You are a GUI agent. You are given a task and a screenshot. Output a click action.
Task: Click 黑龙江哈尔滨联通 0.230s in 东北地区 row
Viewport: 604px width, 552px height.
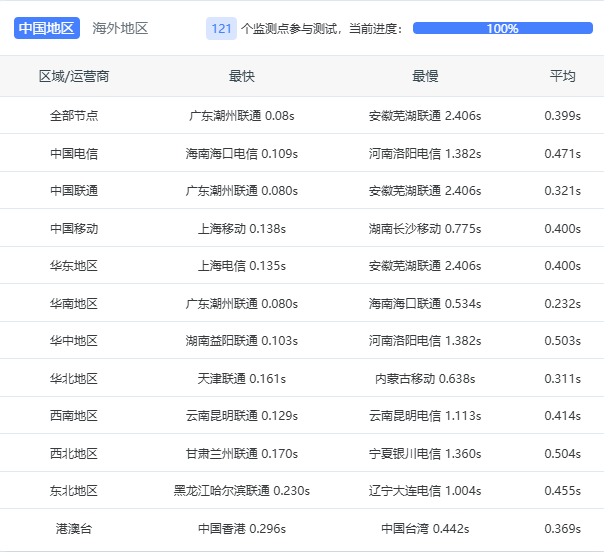point(242,491)
